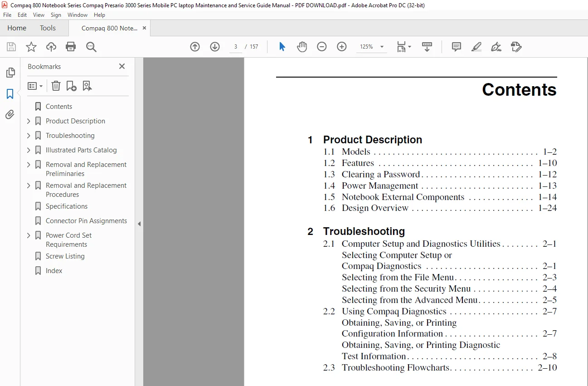Expand the Troubleshooting bookmark

[x=29, y=136]
